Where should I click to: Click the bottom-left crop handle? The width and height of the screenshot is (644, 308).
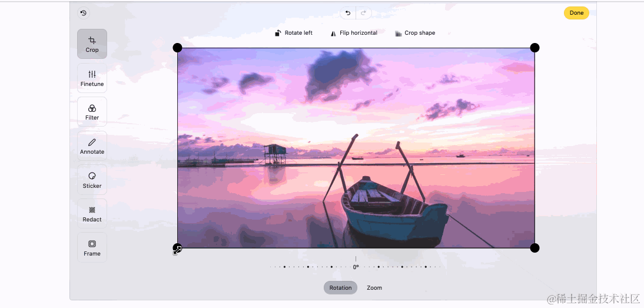click(177, 248)
